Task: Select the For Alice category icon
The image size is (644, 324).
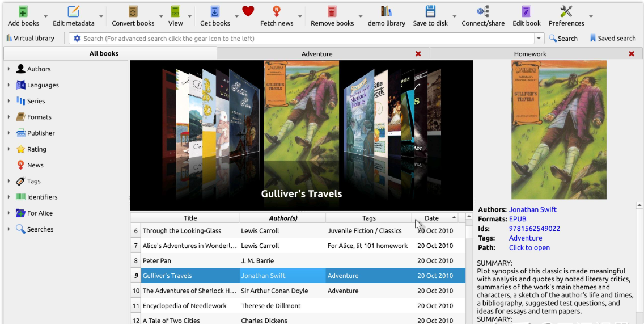Action: point(20,213)
